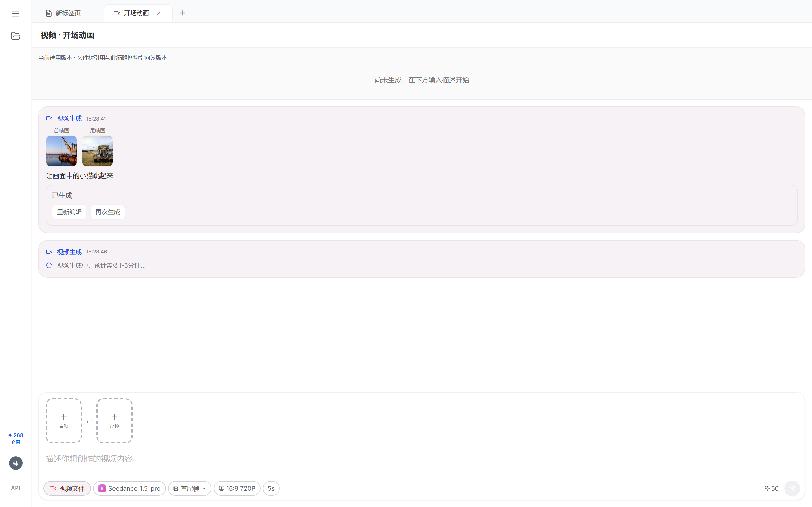
Task: Toggle the 视频文件 chip
Action: pos(67,488)
